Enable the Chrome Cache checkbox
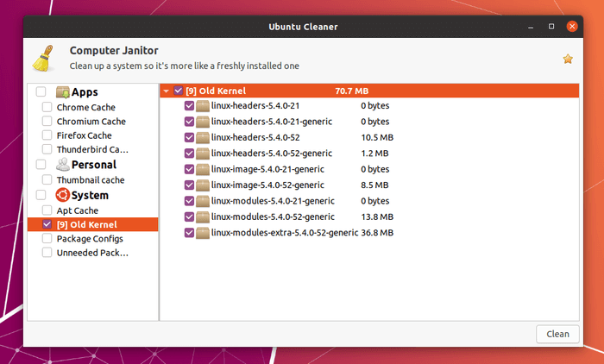The width and height of the screenshot is (604, 364). point(47,107)
